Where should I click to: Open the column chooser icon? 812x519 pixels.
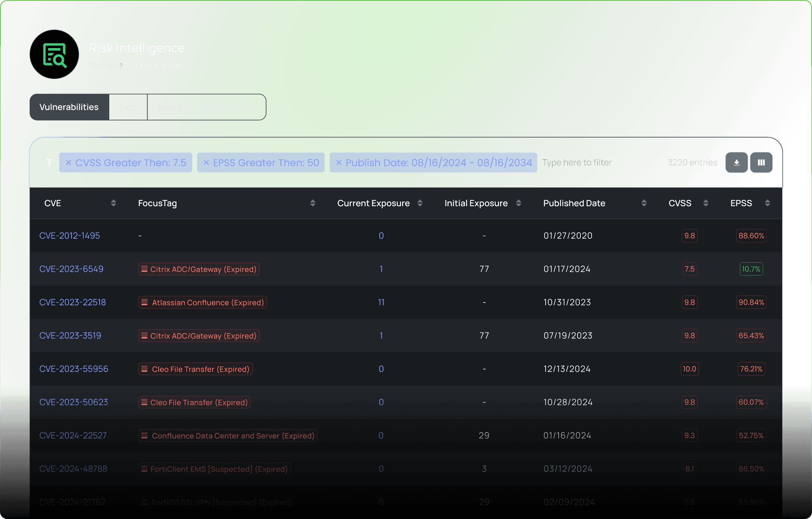tap(761, 163)
